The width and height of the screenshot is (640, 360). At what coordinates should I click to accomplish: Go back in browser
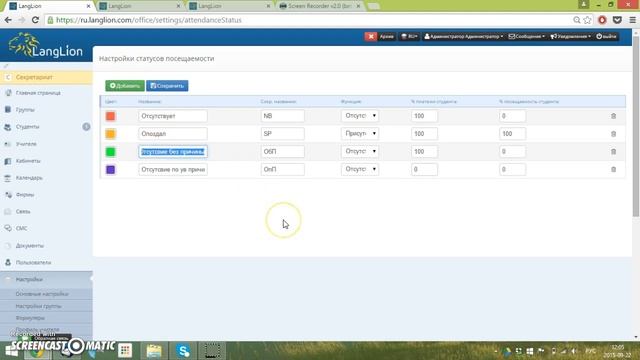point(8,20)
